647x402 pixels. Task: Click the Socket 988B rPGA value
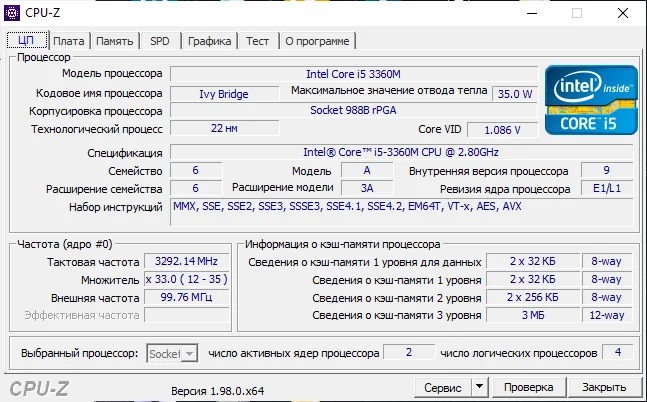354,110
